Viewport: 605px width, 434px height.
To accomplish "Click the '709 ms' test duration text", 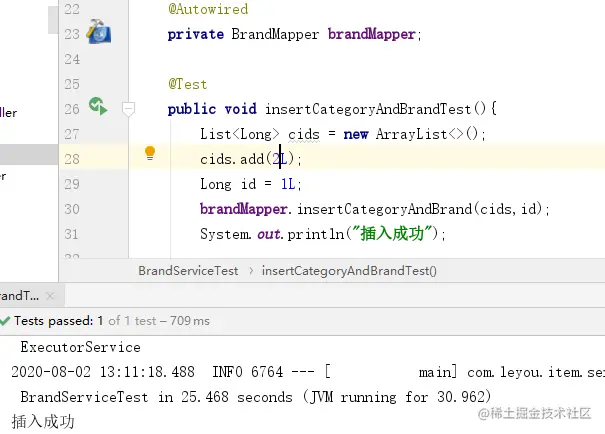I will pos(189,321).
